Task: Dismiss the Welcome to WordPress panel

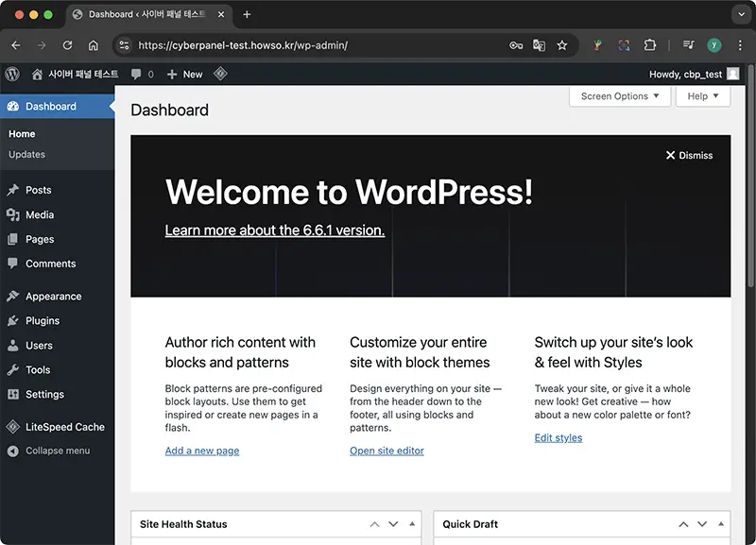Action: pyautogui.click(x=690, y=155)
